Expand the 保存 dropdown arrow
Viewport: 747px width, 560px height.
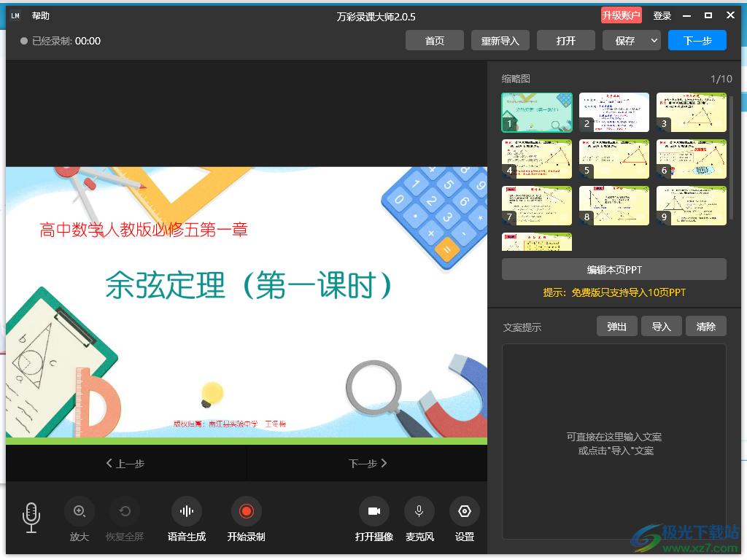pyautogui.click(x=653, y=41)
